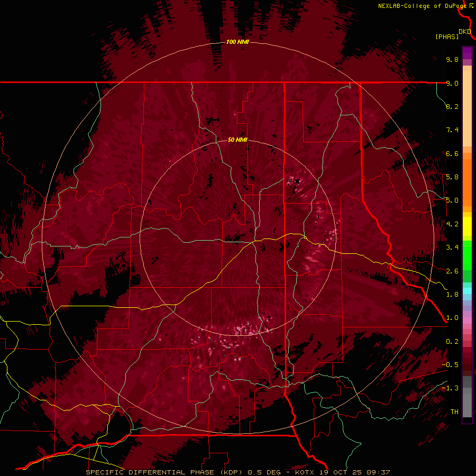Click the 5.0 legend value
The width and height of the screenshot is (476, 476).
(x=452, y=200)
